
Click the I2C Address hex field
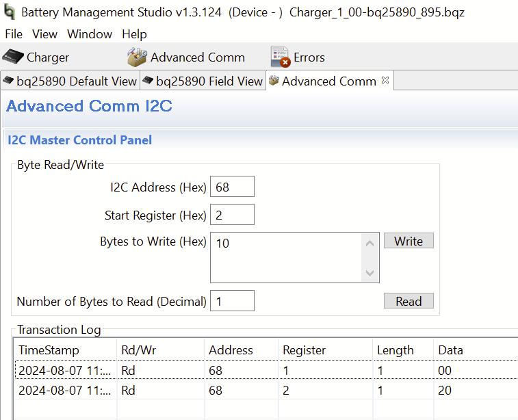click(232, 187)
